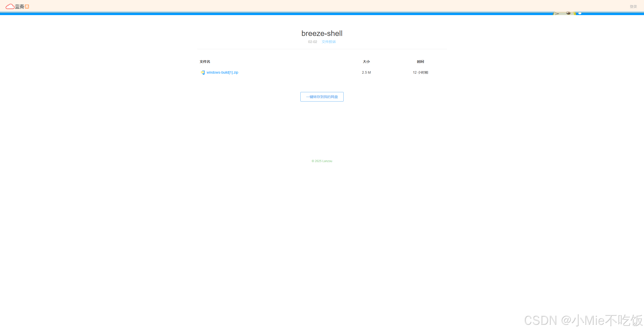Click the 12 小时前 upload time

click(420, 72)
